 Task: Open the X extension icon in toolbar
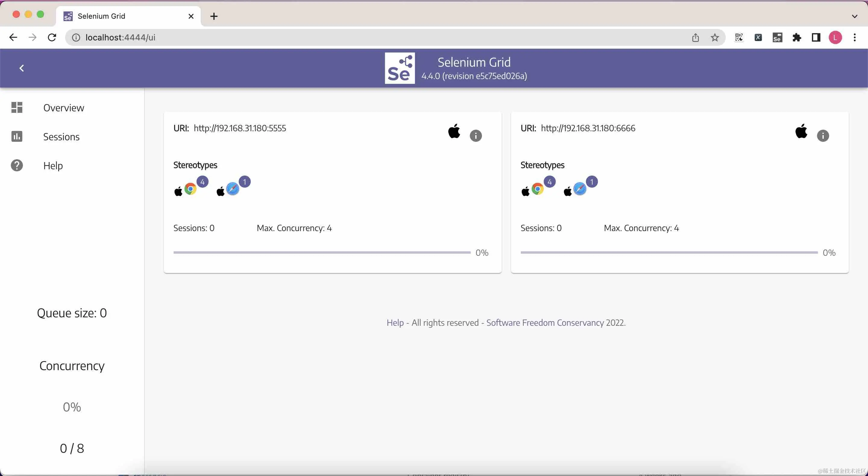tap(758, 37)
